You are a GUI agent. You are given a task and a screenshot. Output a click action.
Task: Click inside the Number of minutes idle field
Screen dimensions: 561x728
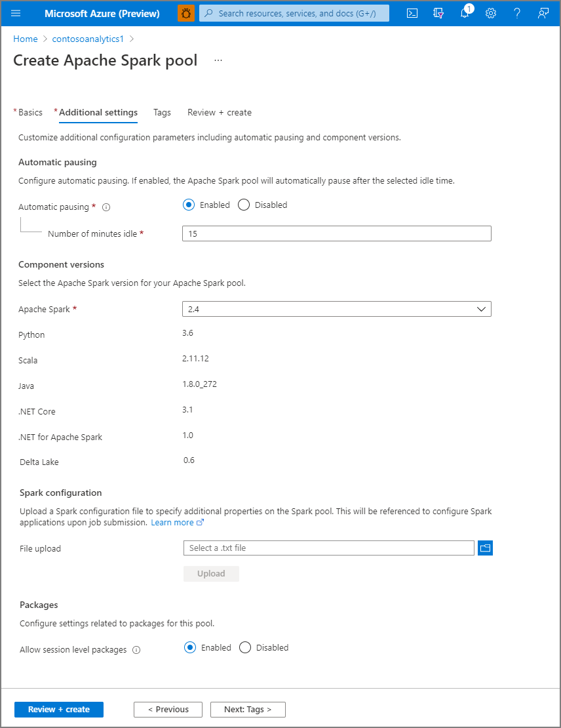336,233
